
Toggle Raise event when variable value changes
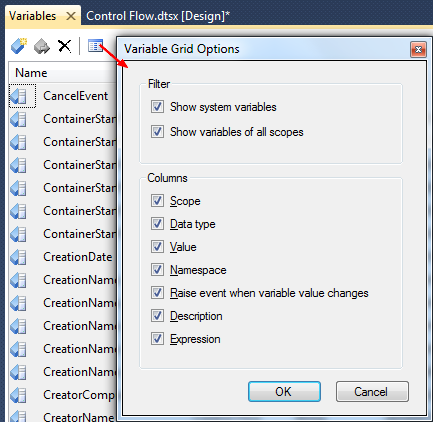[157, 293]
